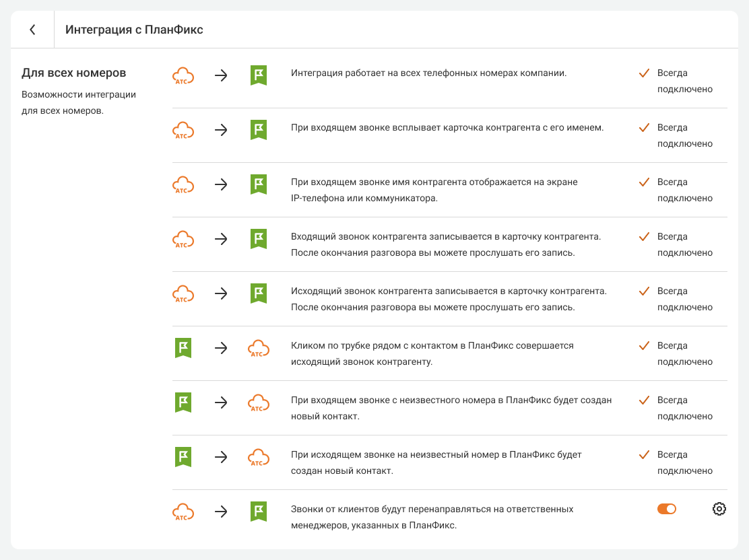
Task: Click checkmark for new contact on outgoing call
Action: (643, 454)
